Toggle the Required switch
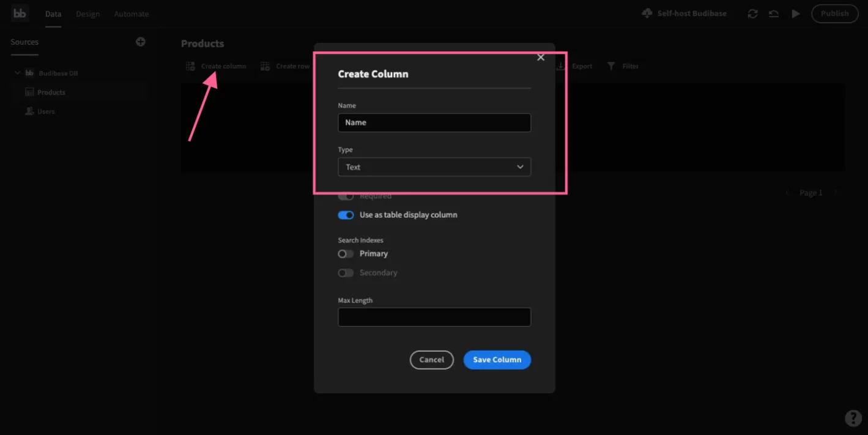The image size is (868, 435). click(x=346, y=196)
